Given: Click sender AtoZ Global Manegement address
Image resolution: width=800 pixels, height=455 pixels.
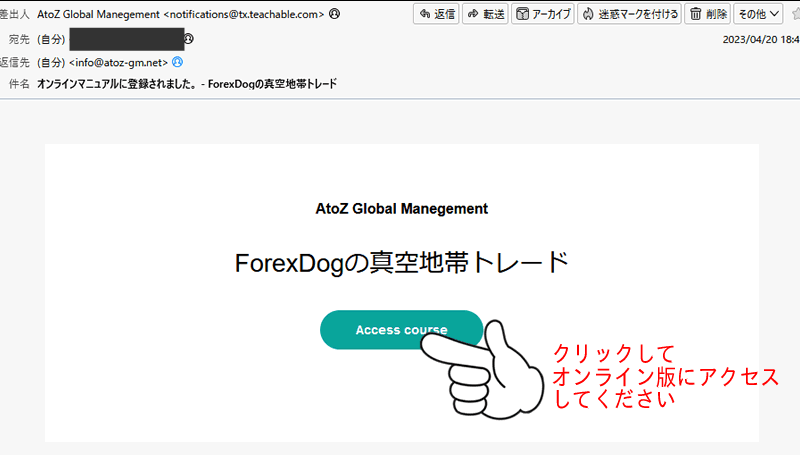Looking at the screenshot, I should [x=180, y=14].
